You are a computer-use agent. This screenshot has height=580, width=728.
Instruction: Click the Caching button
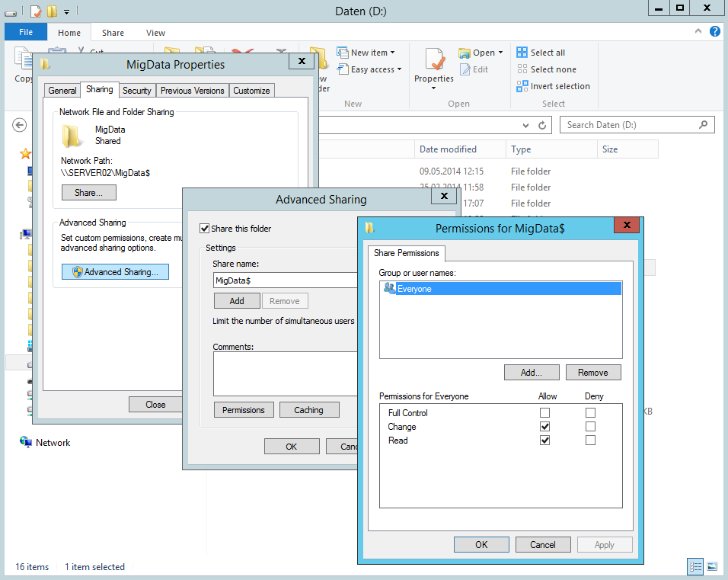(308, 410)
